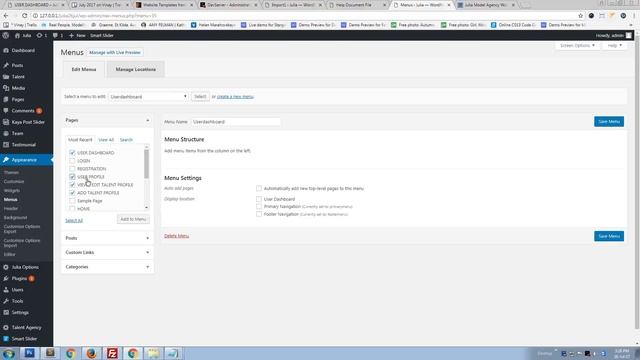Open the Tools wrench item
Screen dimensions: 640x360
point(6,301)
